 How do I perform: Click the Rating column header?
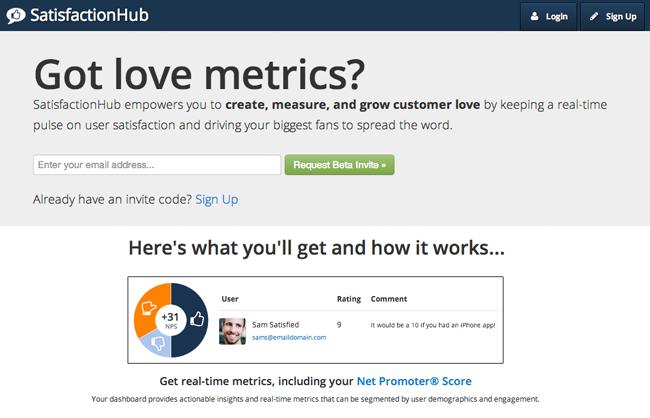[x=349, y=299]
